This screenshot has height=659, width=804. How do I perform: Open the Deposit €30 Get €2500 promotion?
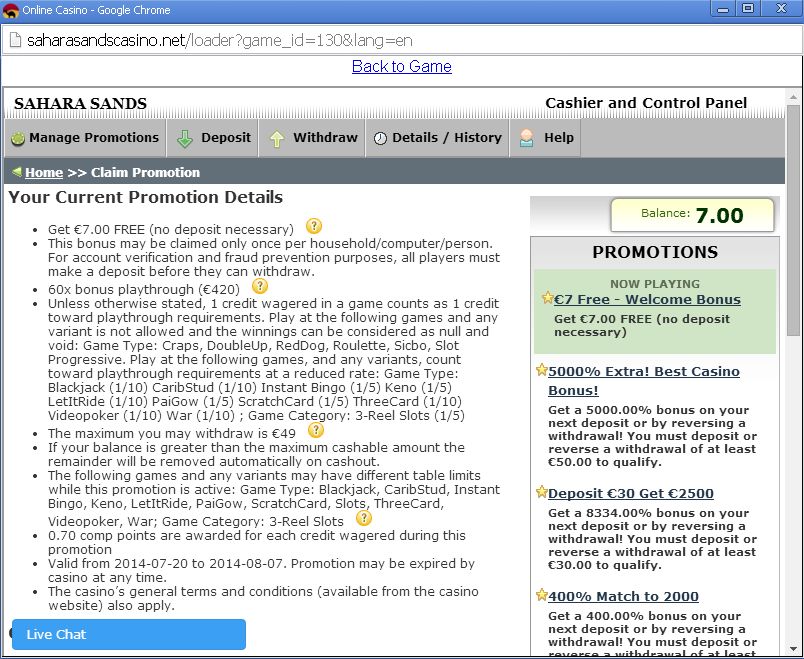631,493
